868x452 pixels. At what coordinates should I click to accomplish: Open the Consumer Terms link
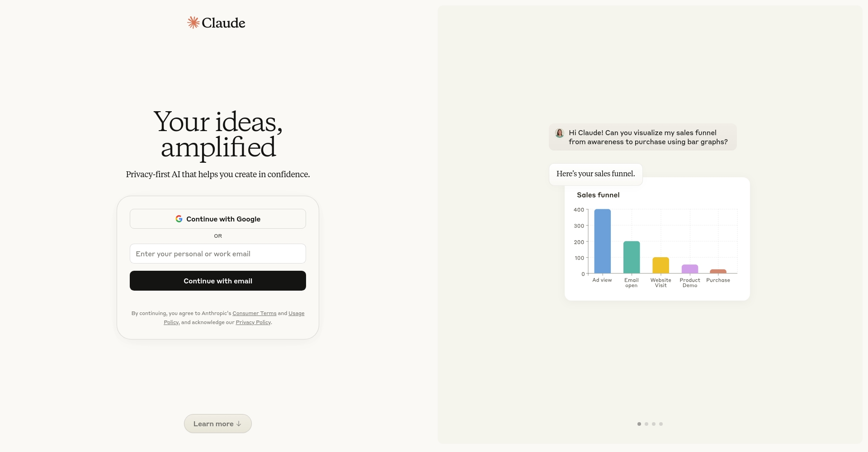[x=255, y=313]
